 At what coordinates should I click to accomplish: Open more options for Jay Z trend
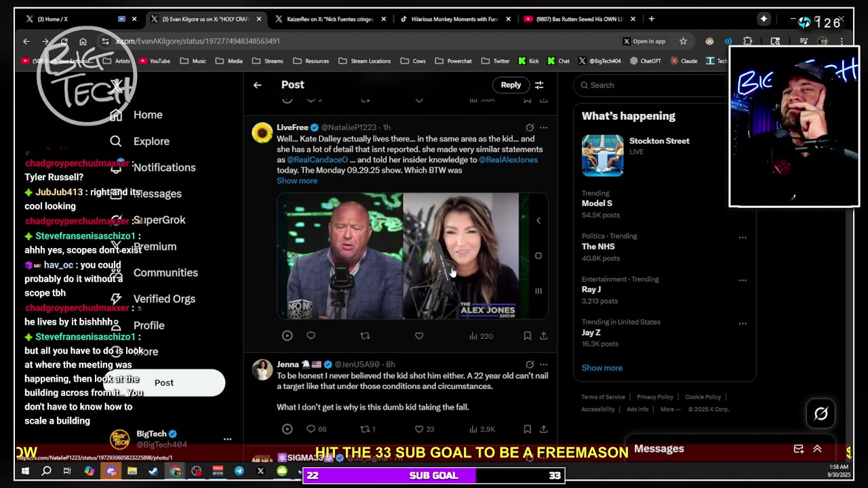[743, 323]
